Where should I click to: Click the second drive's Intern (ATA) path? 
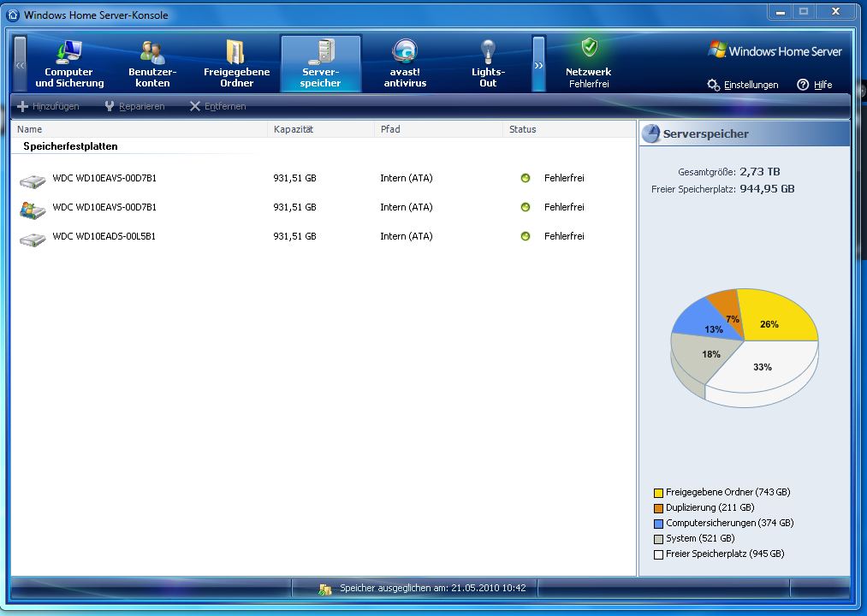pos(407,207)
